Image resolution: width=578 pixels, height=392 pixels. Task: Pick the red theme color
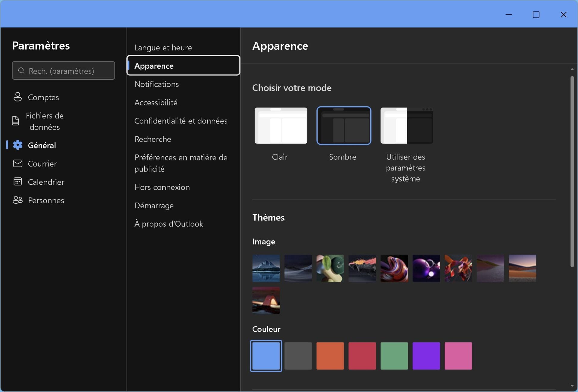(362, 356)
